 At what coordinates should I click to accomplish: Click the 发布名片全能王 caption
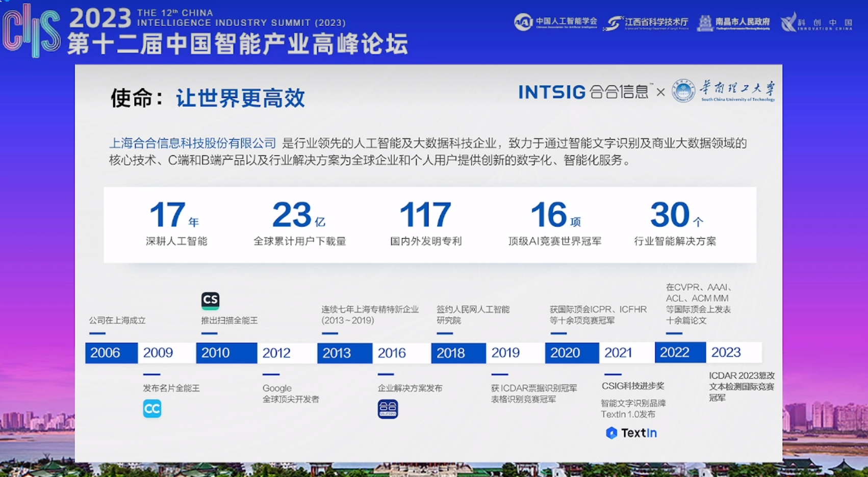click(171, 388)
